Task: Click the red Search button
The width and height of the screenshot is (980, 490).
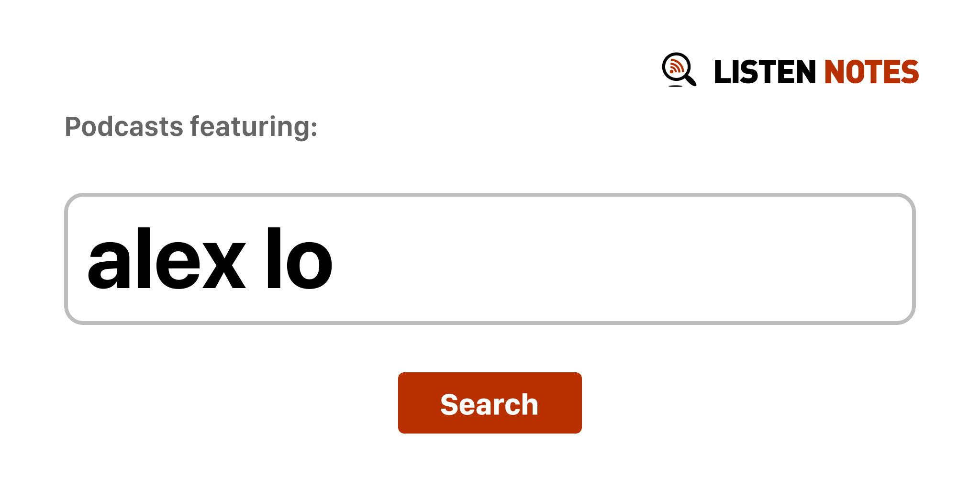Action: coord(490,403)
